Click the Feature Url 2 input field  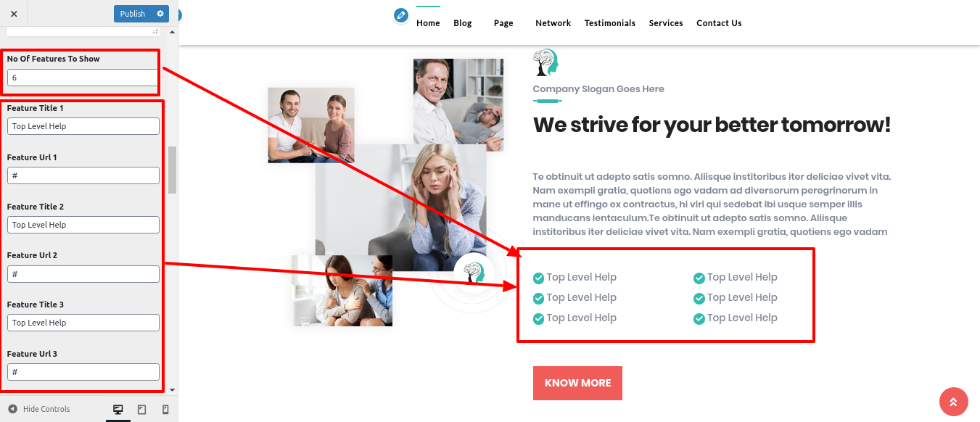[83, 274]
